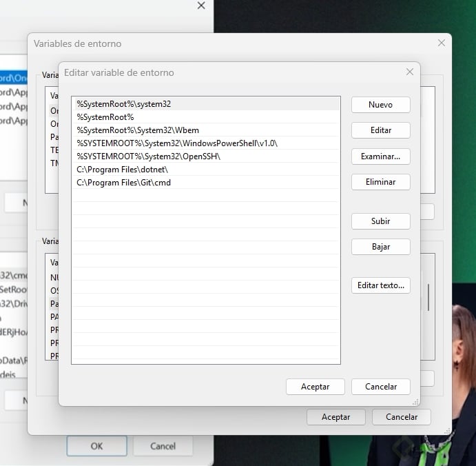Move the selected entry down with Bajar
Viewport: 476px width, 466px height.
point(381,247)
